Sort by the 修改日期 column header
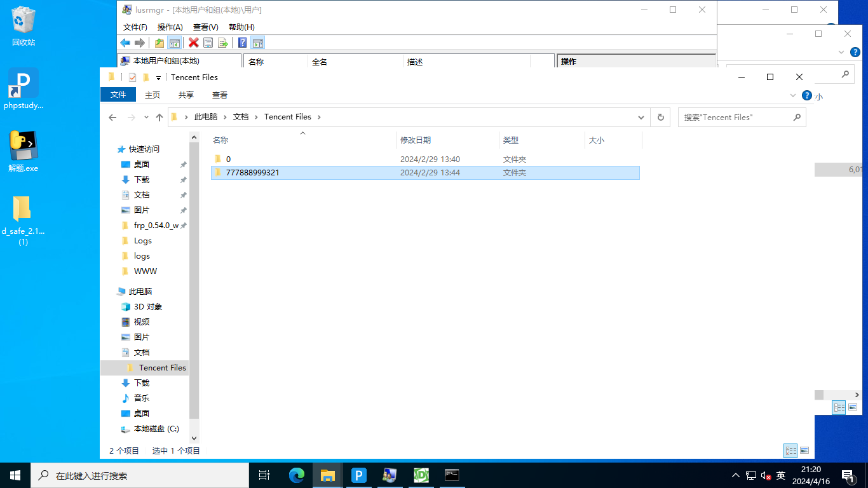Screen dimensions: 868x488 pyautogui.click(x=447, y=140)
